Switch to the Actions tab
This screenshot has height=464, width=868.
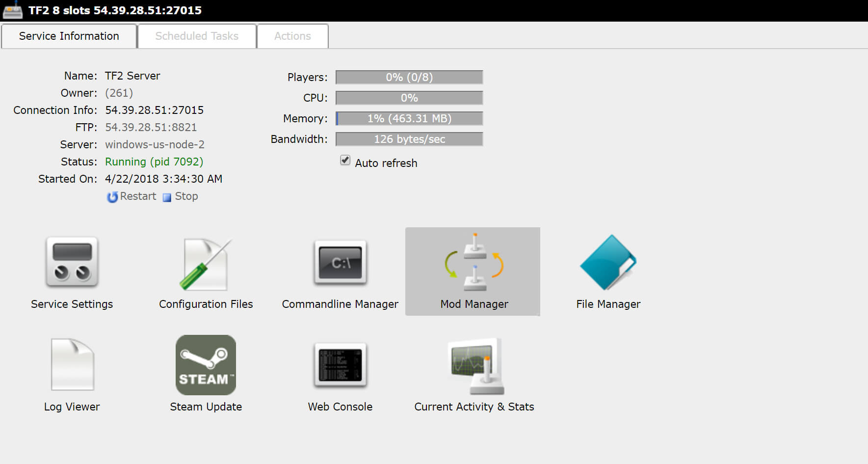click(292, 36)
